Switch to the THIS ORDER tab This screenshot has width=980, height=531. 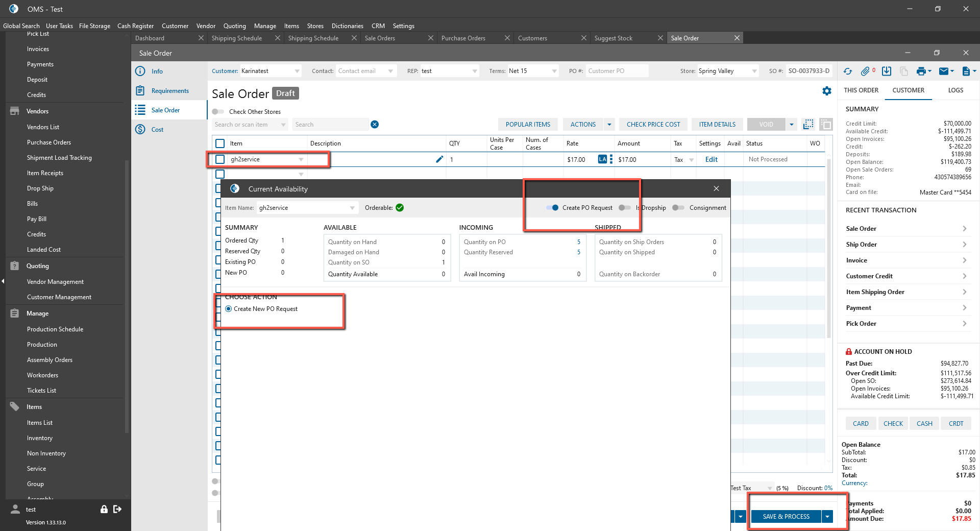coord(861,90)
